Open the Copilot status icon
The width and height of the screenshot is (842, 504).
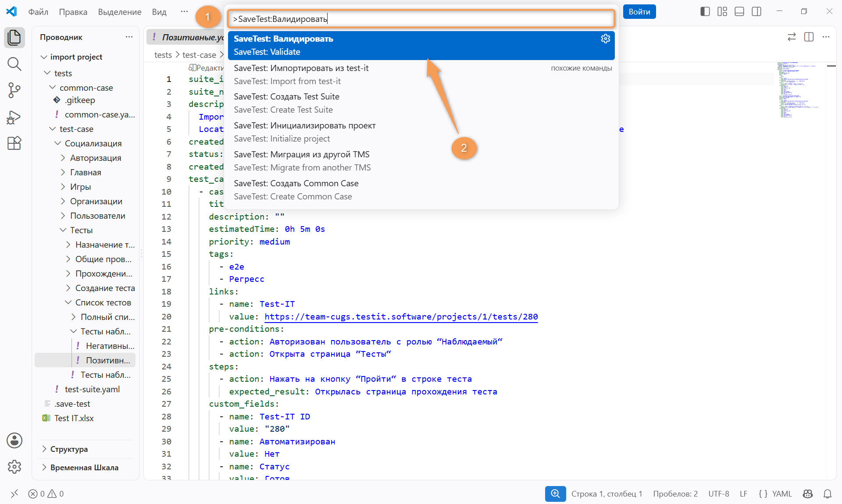point(808,494)
